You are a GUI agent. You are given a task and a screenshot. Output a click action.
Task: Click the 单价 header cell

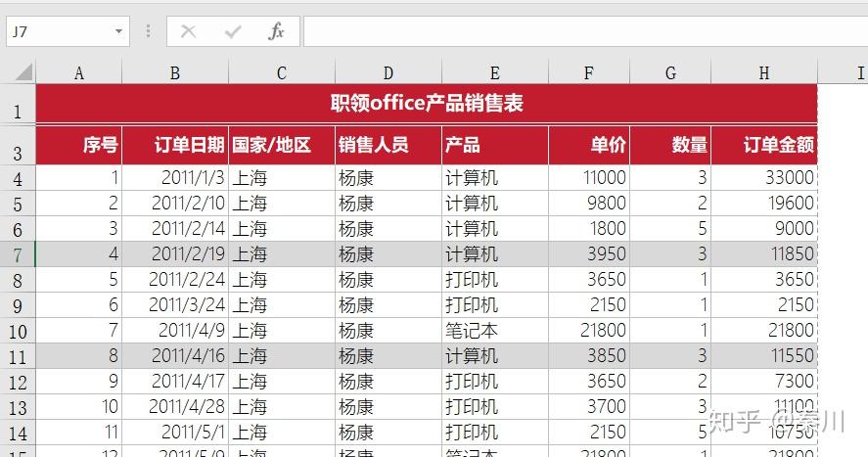click(x=589, y=145)
